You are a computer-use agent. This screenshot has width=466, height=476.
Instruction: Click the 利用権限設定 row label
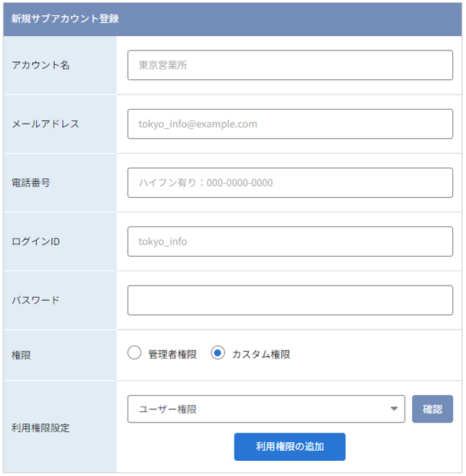40,428
